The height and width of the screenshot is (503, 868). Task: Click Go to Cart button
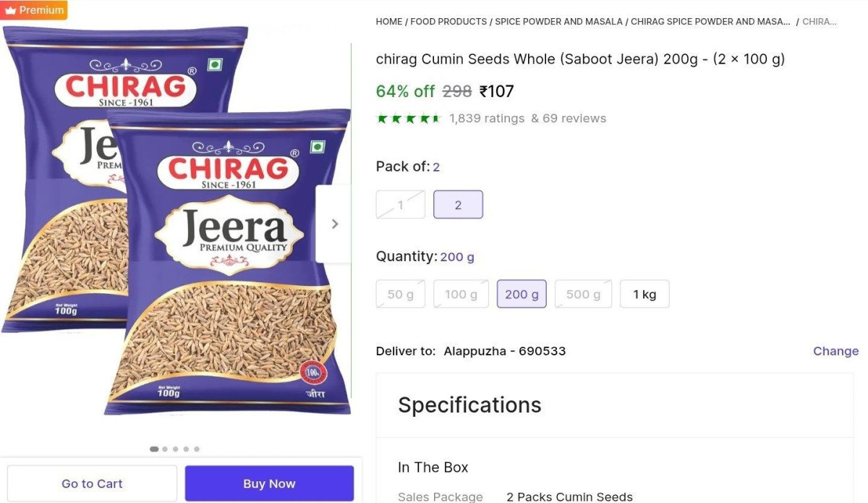(92, 483)
